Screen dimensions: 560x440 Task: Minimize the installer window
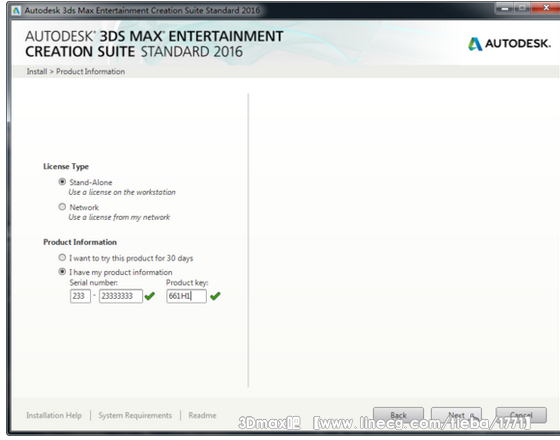pyautogui.click(x=505, y=8)
